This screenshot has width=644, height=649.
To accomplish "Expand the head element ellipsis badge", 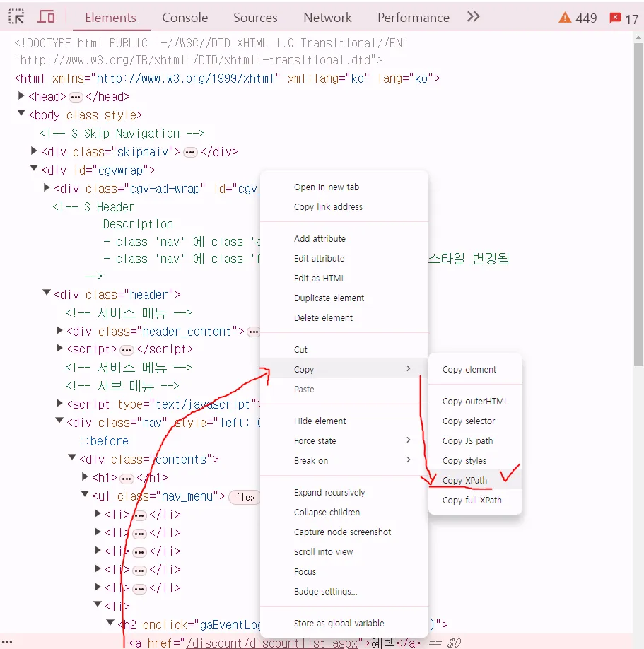I will (x=76, y=98).
